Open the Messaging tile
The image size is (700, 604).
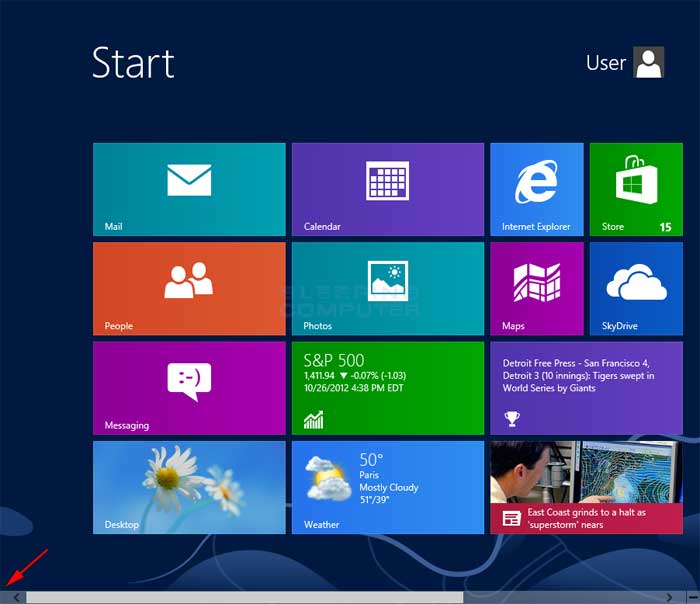[189, 388]
